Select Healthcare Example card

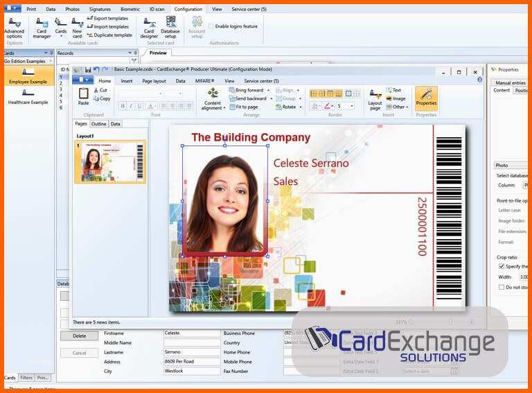(28, 97)
